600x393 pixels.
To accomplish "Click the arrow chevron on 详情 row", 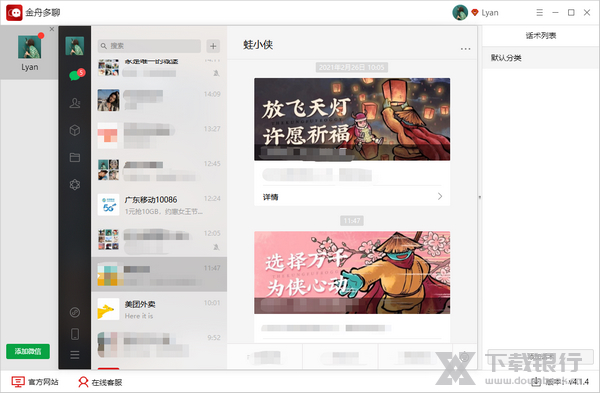I will point(440,196).
